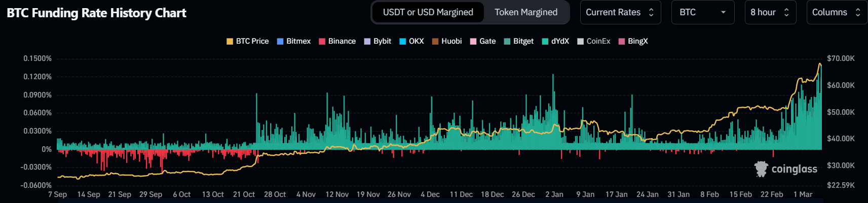This screenshot has height=203, width=868.
Task: Click the 21 Oct date label
Action: [x=244, y=194]
